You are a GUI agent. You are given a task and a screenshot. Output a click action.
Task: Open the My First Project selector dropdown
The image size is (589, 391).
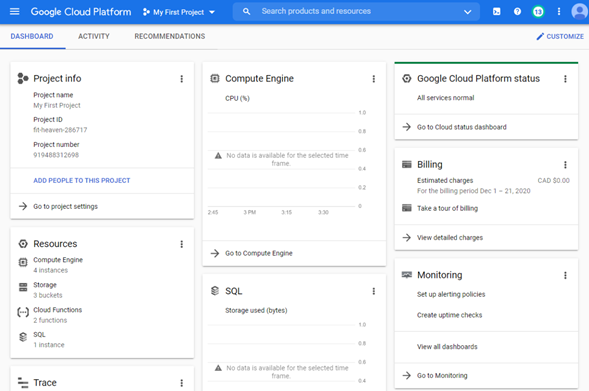coord(178,12)
